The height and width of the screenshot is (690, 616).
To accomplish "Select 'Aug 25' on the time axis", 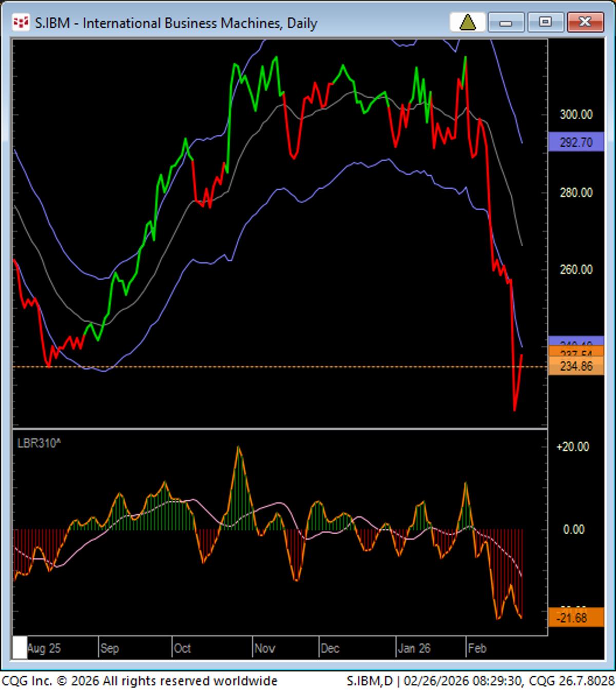I will click(x=45, y=648).
